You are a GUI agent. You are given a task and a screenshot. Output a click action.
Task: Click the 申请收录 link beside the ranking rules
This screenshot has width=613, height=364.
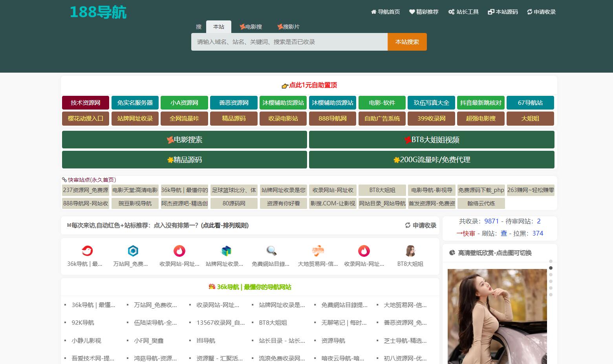[421, 225]
